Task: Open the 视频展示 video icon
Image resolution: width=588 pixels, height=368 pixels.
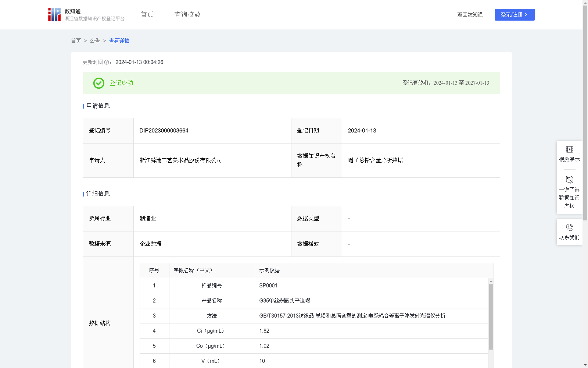Action: (x=569, y=149)
